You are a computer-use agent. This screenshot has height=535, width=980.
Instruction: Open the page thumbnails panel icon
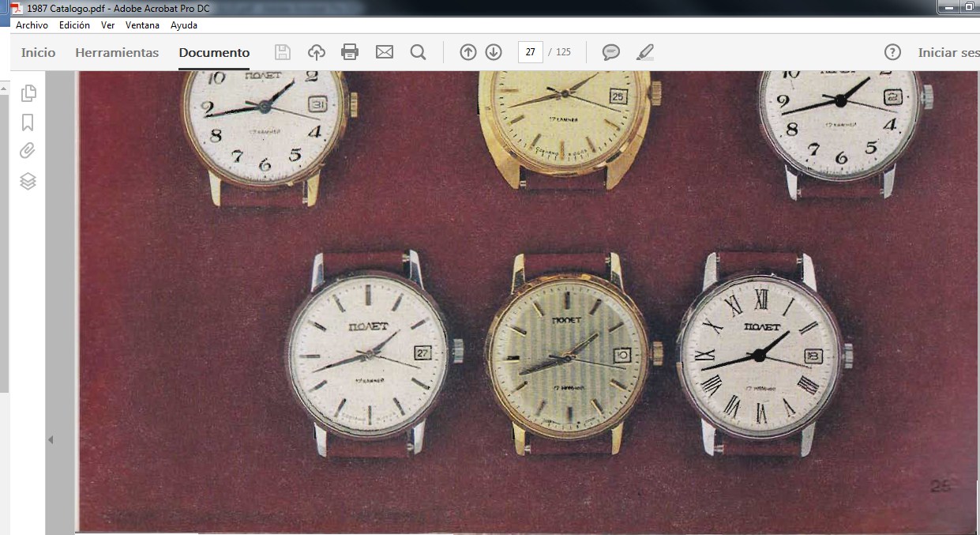tap(28, 92)
